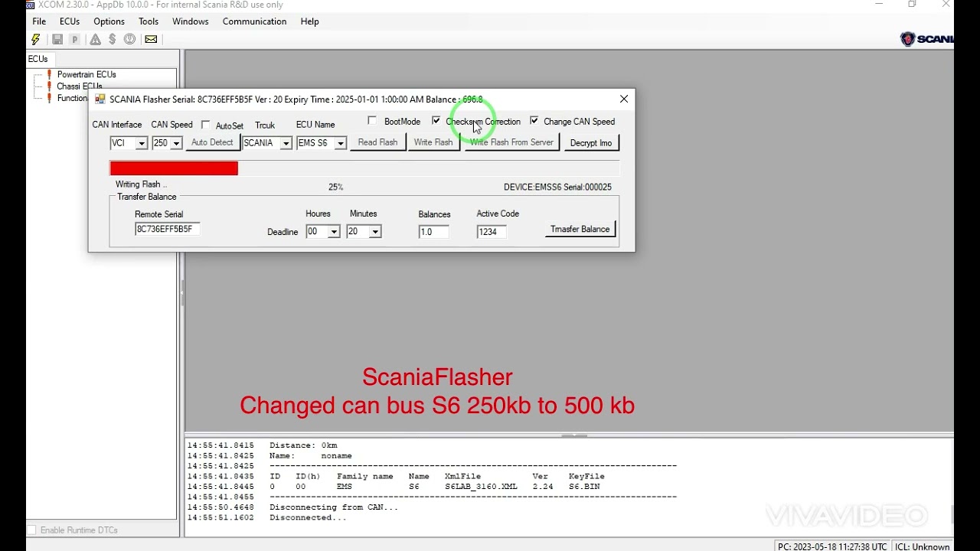
Task: Click the lightning bolt connect icon
Action: (36, 39)
